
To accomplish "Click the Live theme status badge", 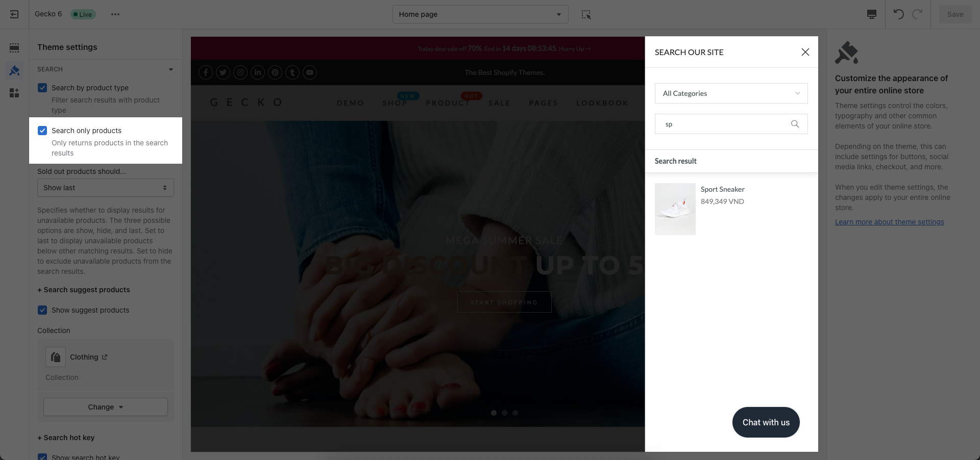I will point(83,14).
